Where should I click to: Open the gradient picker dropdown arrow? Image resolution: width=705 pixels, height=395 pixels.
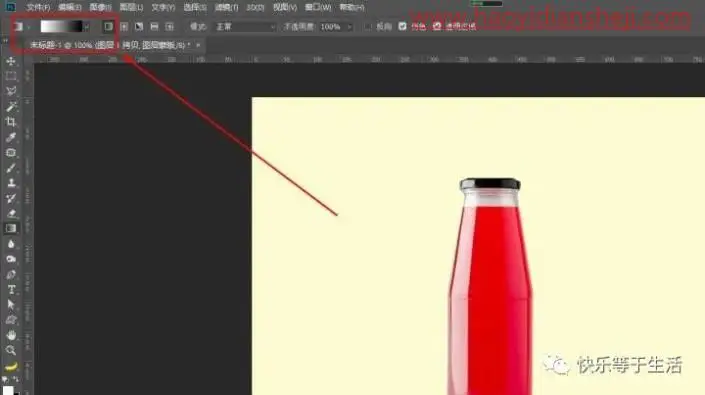(x=87, y=27)
